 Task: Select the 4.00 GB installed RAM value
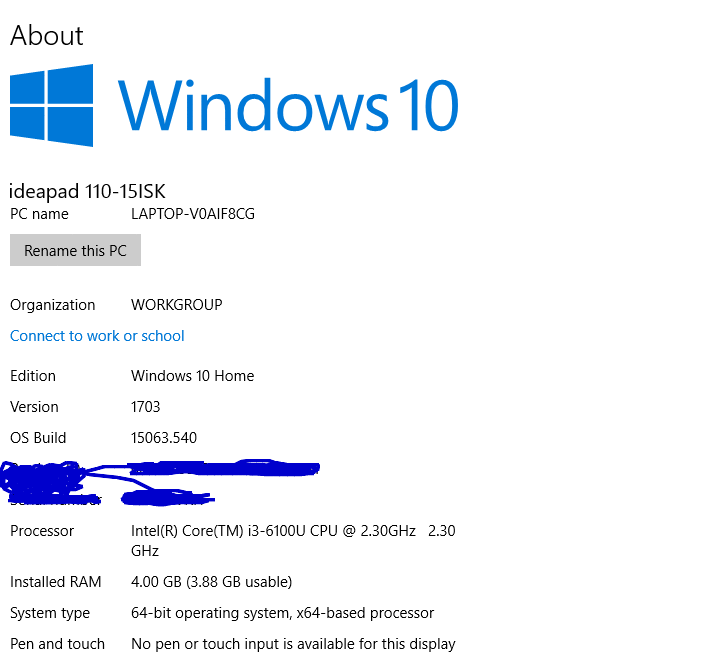[211, 582]
